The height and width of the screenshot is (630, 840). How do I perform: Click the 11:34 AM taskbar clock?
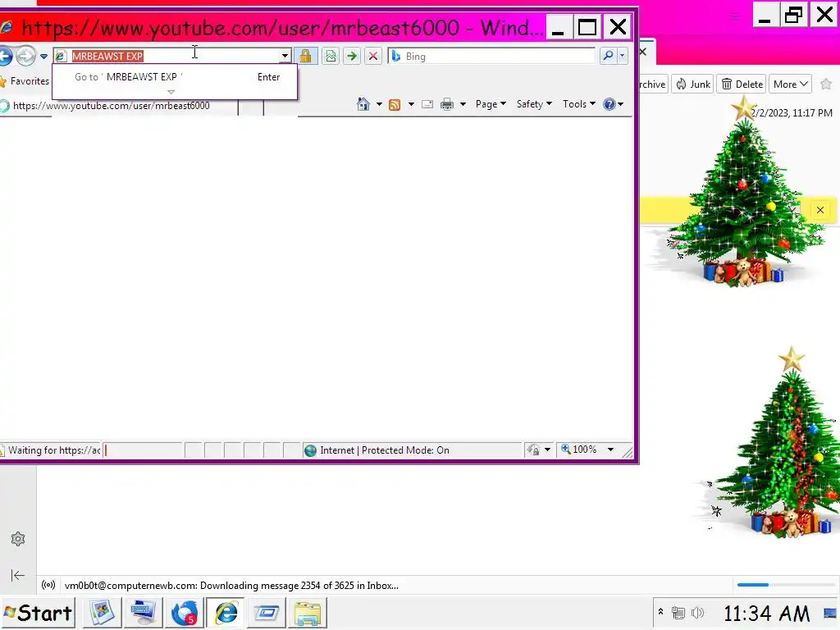[767, 614]
